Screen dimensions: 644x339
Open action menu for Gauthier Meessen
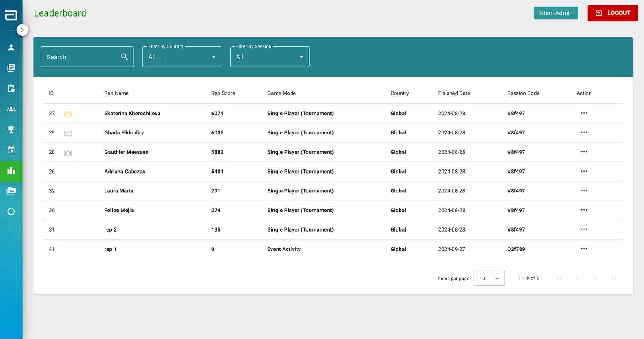coord(584,151)
